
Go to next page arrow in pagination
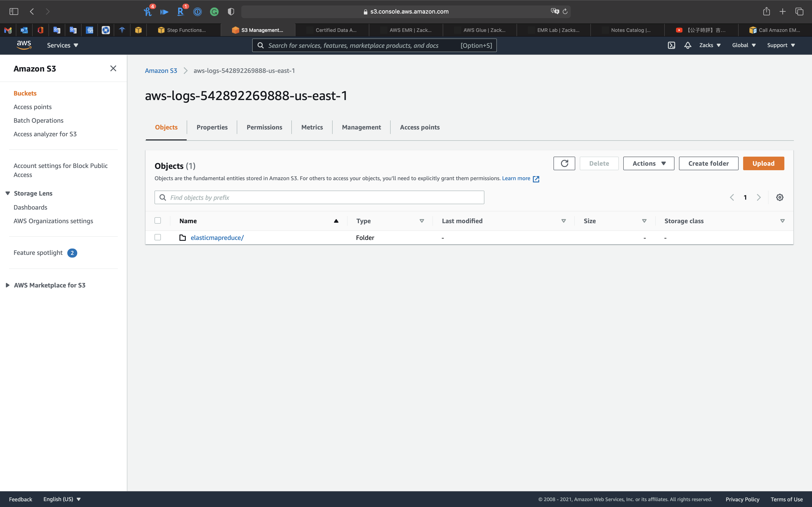759,198
